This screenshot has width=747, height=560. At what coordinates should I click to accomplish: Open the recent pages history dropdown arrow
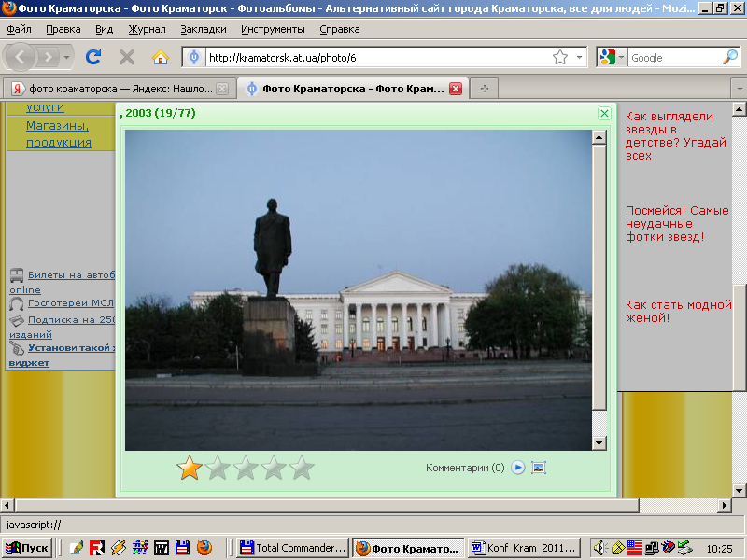[x=66, y=58]
